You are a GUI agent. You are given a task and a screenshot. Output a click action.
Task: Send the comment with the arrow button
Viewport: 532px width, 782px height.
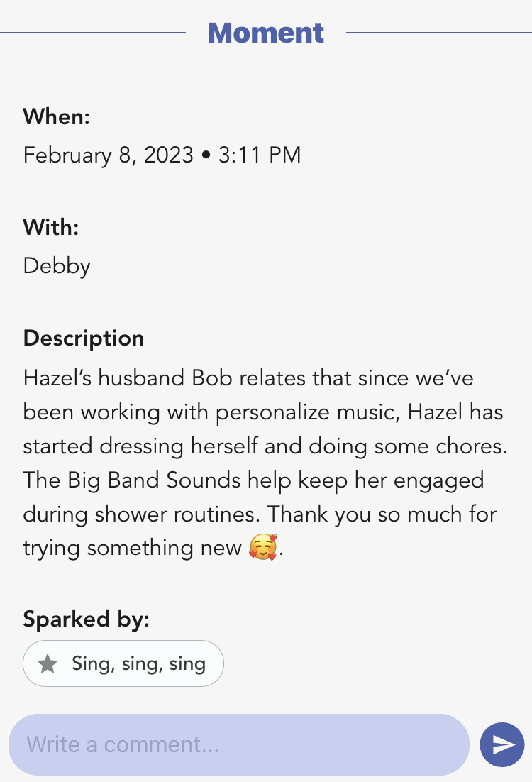[x=502, y=744]
